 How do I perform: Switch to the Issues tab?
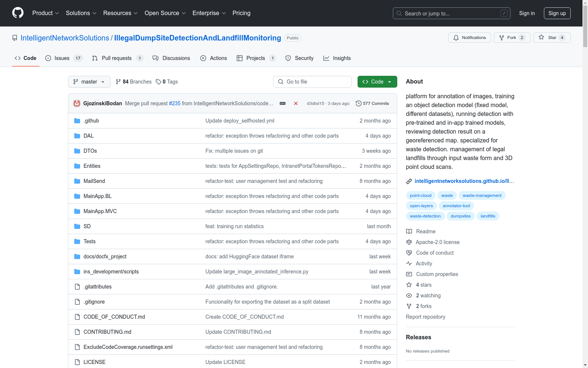(64, 58)
